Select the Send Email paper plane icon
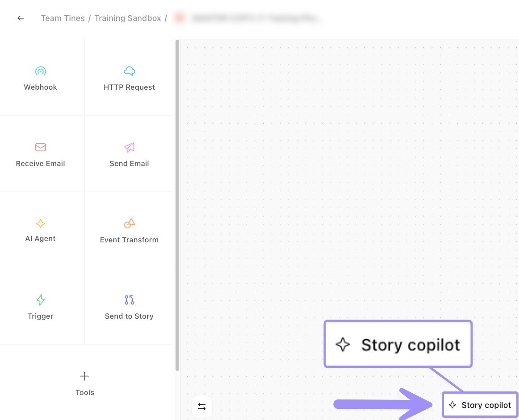519x420 pixels. pyautogui.click(x=129, y=147)
